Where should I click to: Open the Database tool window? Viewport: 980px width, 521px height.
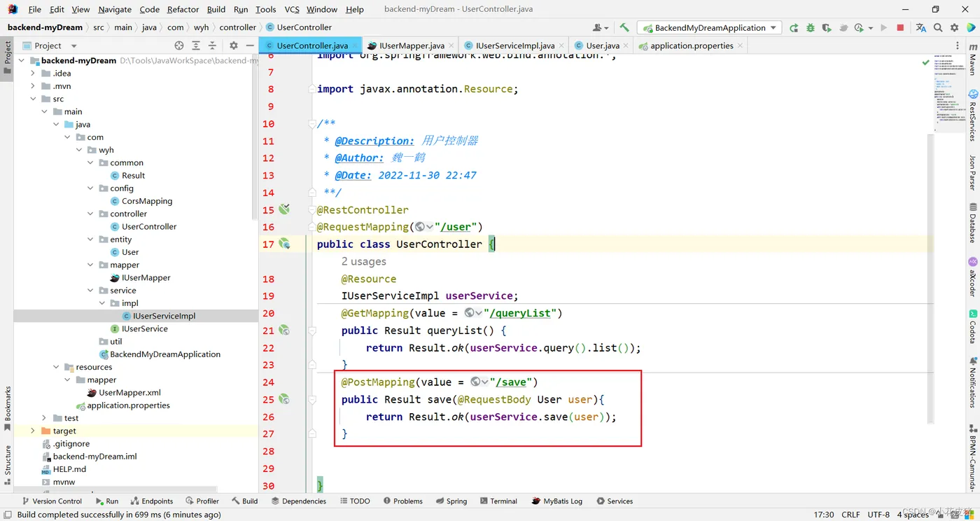click(972, 223)
